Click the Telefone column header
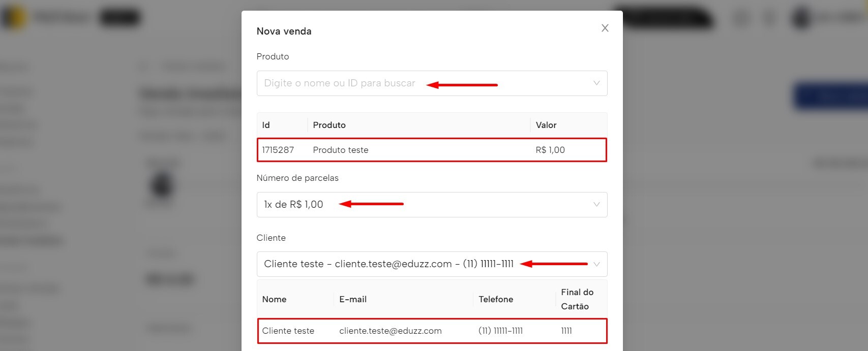 [496, 299]
